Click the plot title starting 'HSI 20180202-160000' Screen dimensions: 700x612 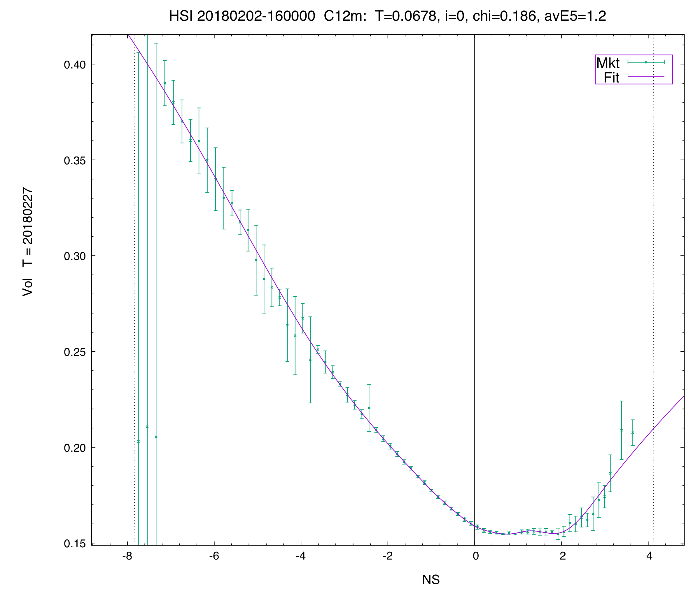[x=387, y=16]
